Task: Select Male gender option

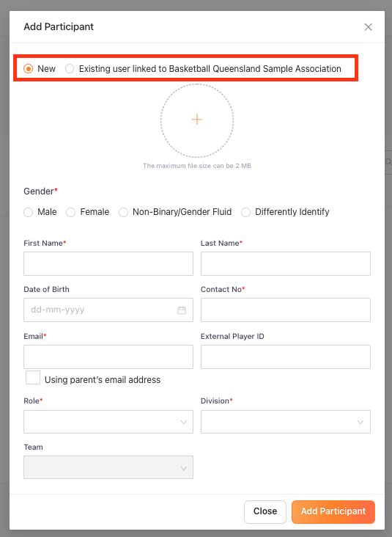Action: click(29, 212)
